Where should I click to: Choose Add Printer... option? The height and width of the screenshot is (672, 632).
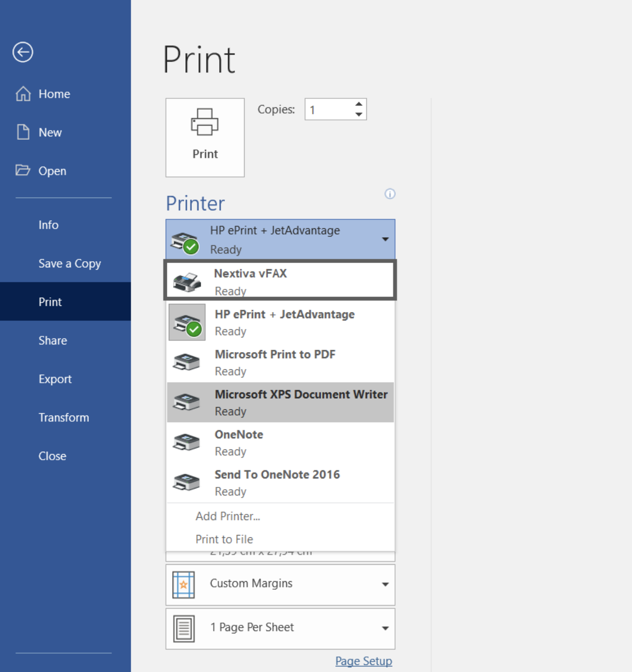tap(280, 516)
